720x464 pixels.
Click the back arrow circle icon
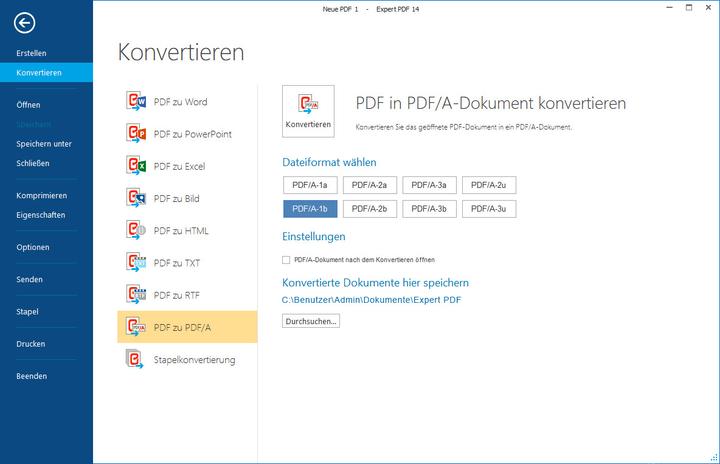click(x=24, y=23)
